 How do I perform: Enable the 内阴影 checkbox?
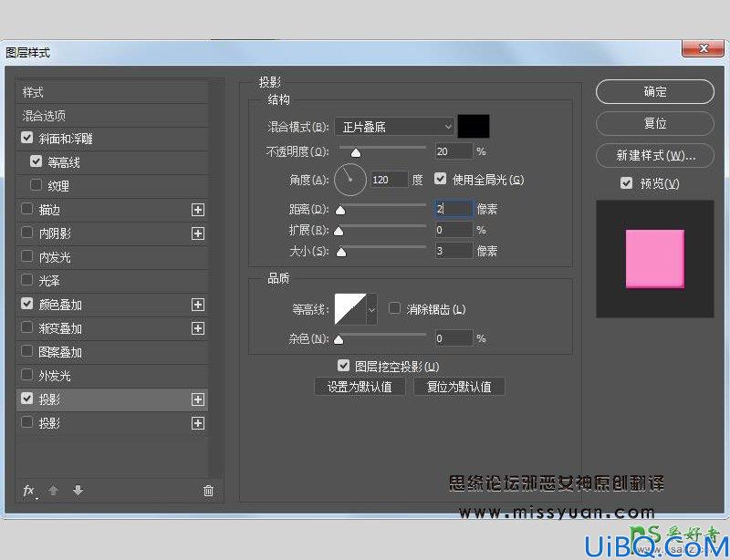(27, 233)
